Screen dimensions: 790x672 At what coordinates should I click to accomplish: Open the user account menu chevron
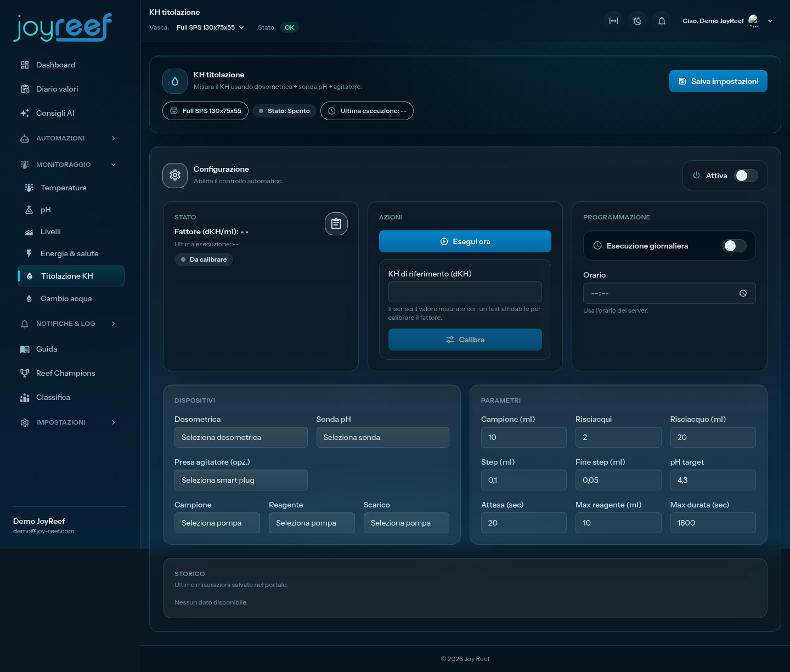click(770, 21)
